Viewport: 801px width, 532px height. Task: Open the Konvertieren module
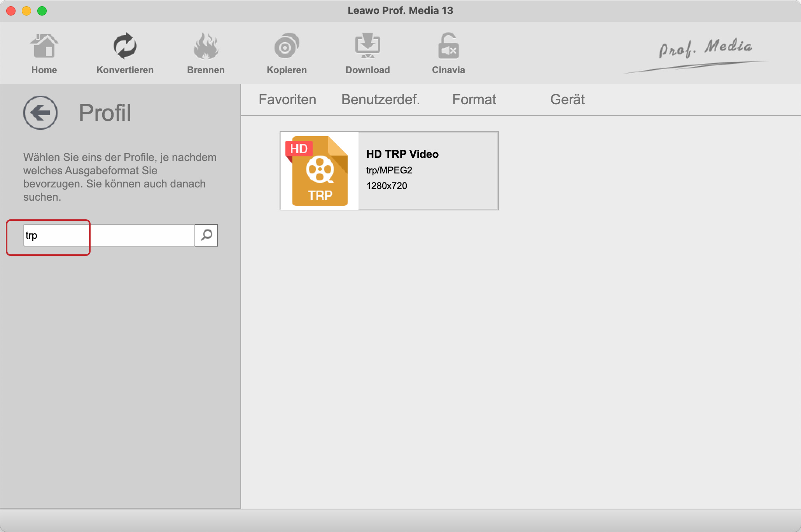pos(125,54)
